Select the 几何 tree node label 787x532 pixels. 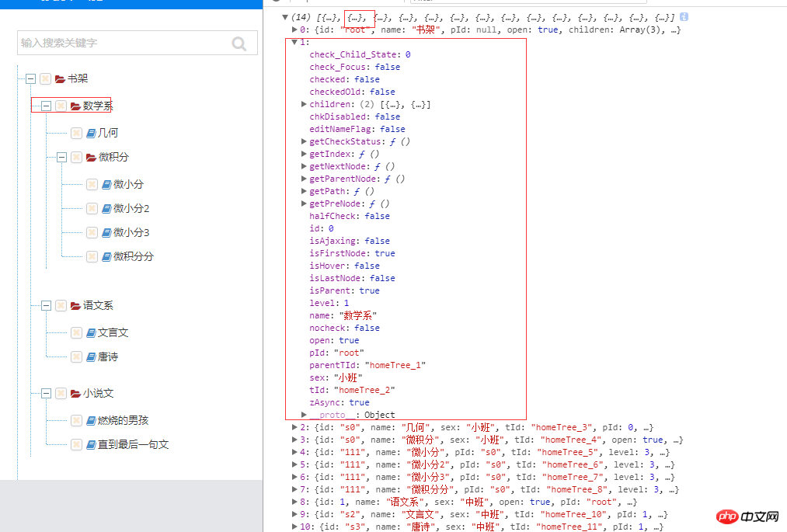(108, 133)
